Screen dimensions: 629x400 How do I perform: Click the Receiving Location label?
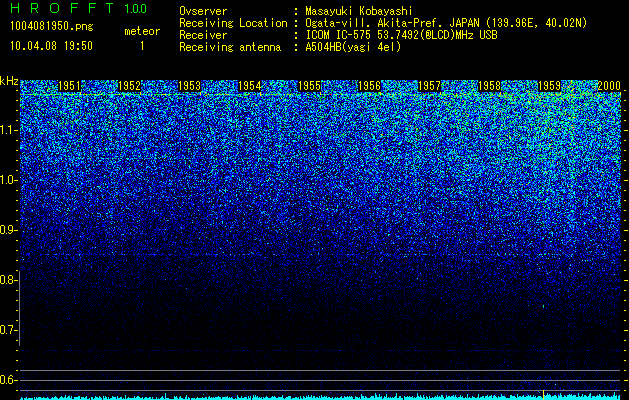[233, 23]
